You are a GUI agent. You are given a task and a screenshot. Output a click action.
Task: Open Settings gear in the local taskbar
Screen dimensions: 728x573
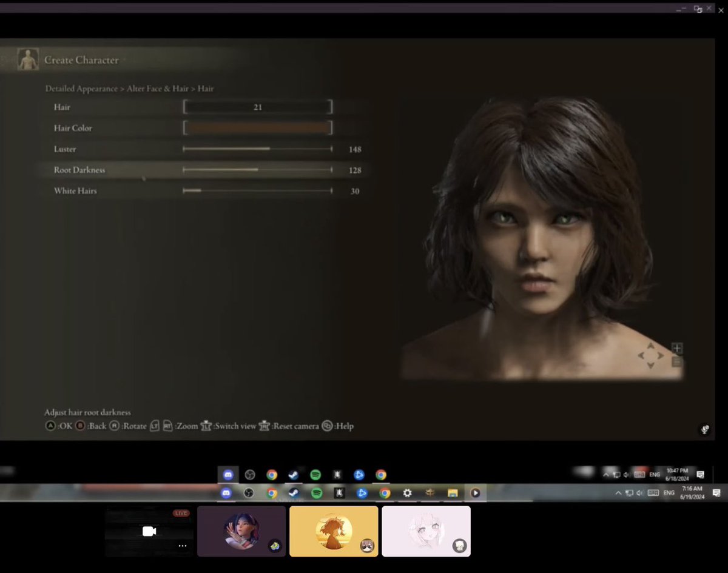coord(408,493)
